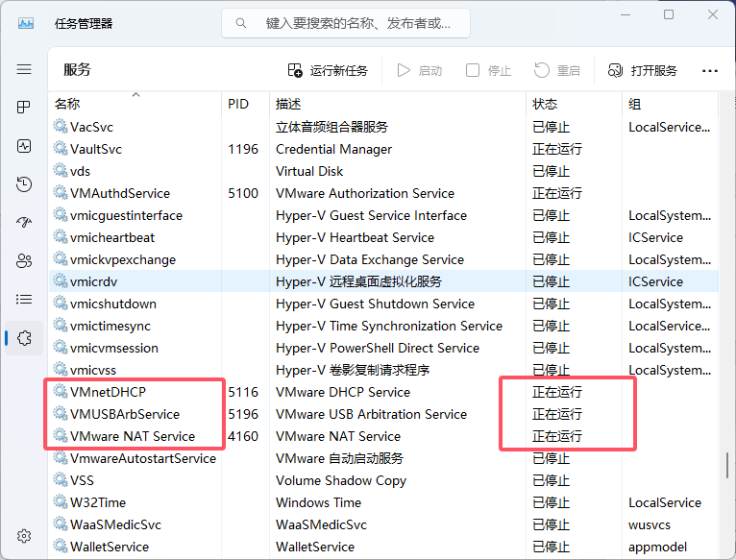Image resolution: width=736 pixels, height=560 pixels.
Task: Select the Services page icon in the sidebar
Action: (x=24, y=338)
